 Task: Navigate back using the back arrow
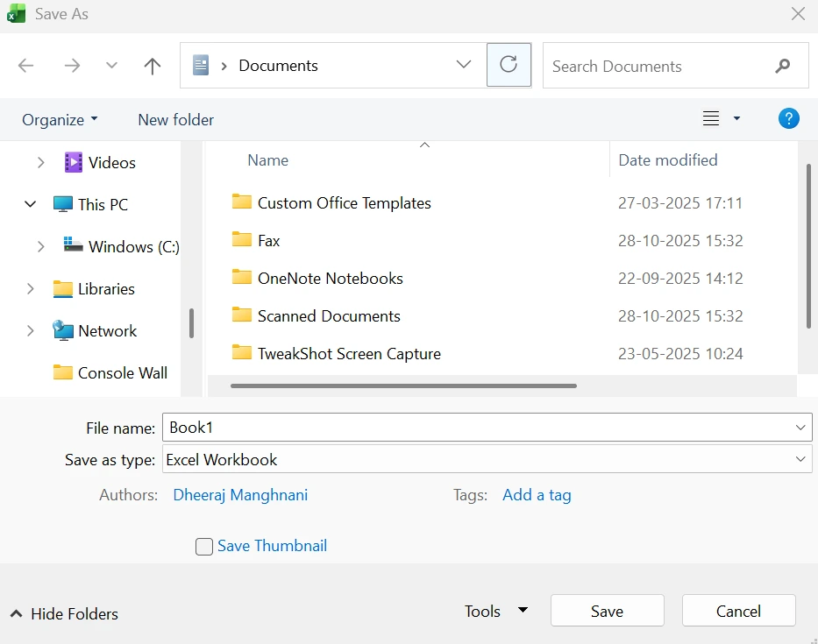coord(25,66)
